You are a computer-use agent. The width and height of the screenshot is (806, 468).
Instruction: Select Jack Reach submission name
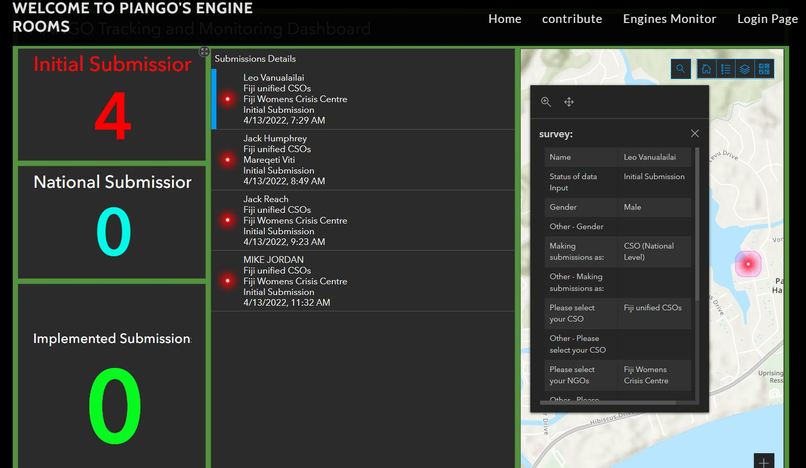266,199
